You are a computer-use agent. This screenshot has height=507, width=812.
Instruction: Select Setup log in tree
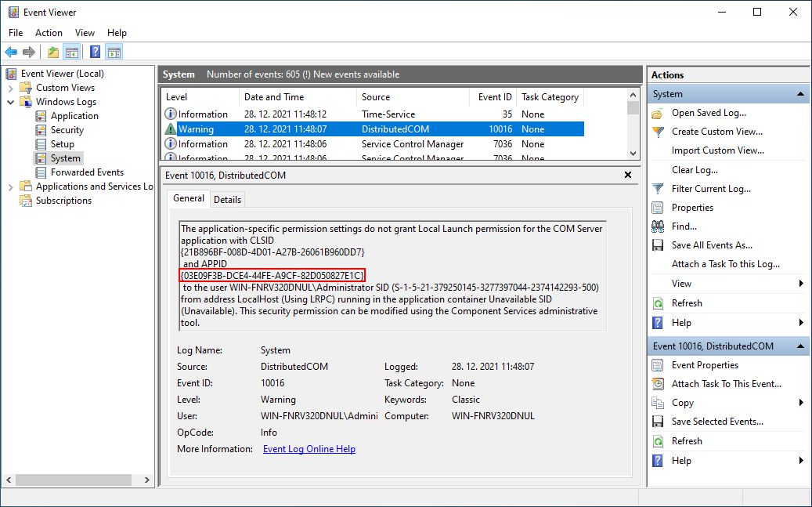tap(62, 144)
